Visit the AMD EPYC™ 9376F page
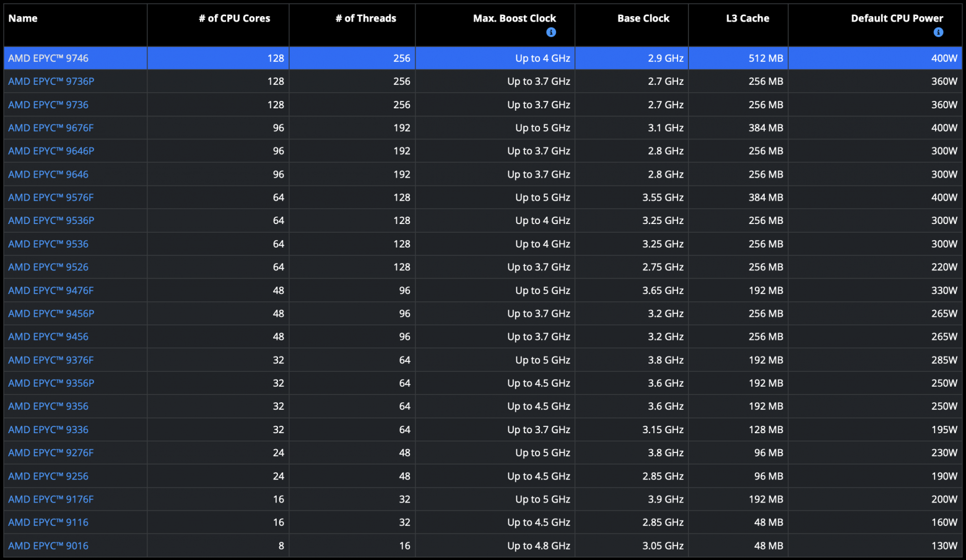Image resolution: width=966 pixels, height=560 pixels. (x=51, y=360)
